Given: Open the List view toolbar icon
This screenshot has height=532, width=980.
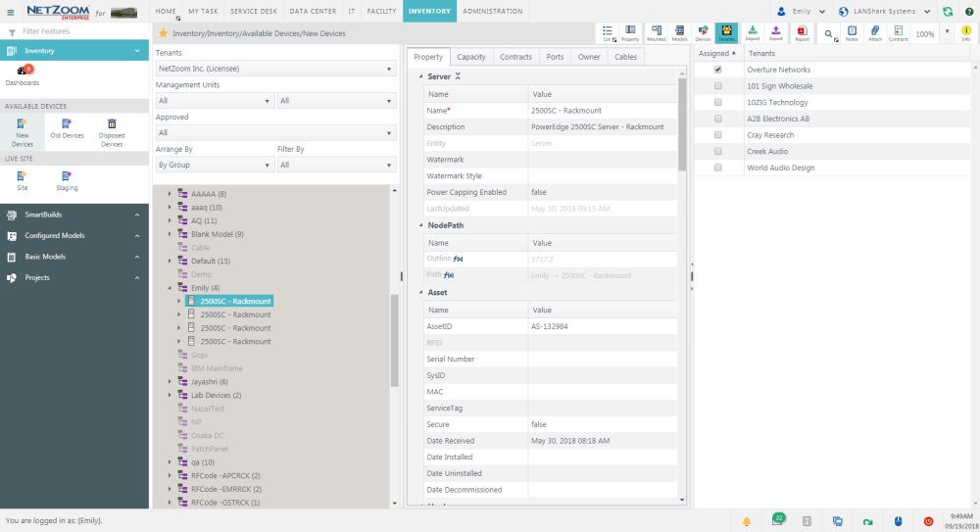Looking at the screenshot, I should (608, 33).
